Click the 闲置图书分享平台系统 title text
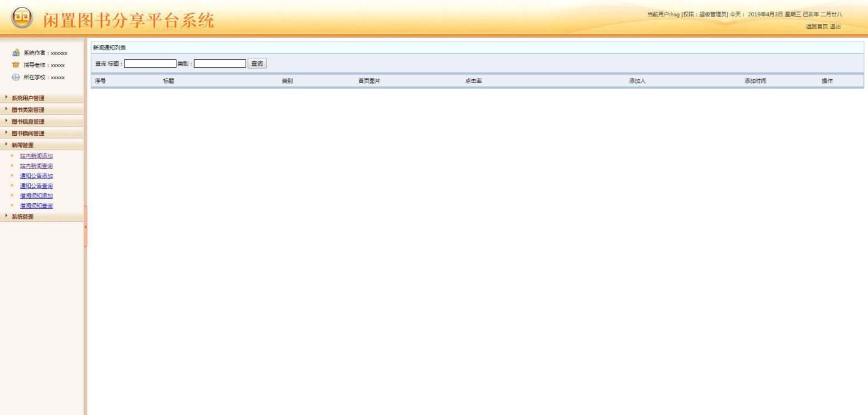The image size is (868, 415). (129, 20)
